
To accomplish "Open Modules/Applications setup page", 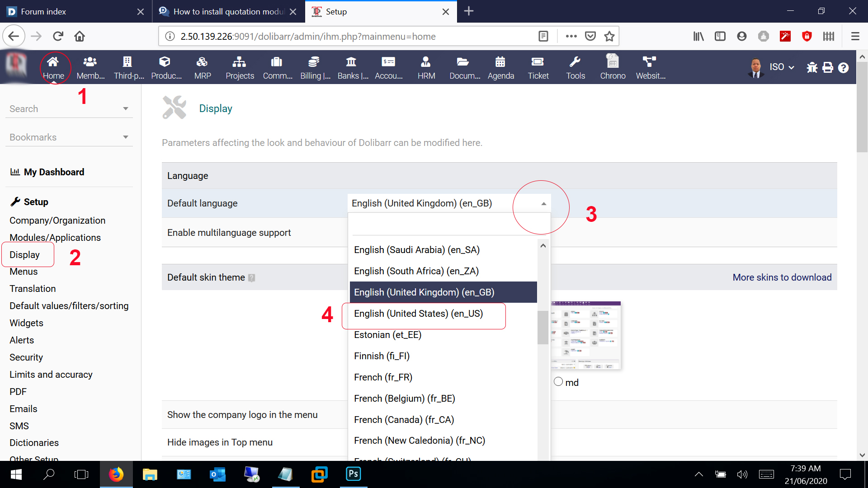I will [x=55, y=238].
